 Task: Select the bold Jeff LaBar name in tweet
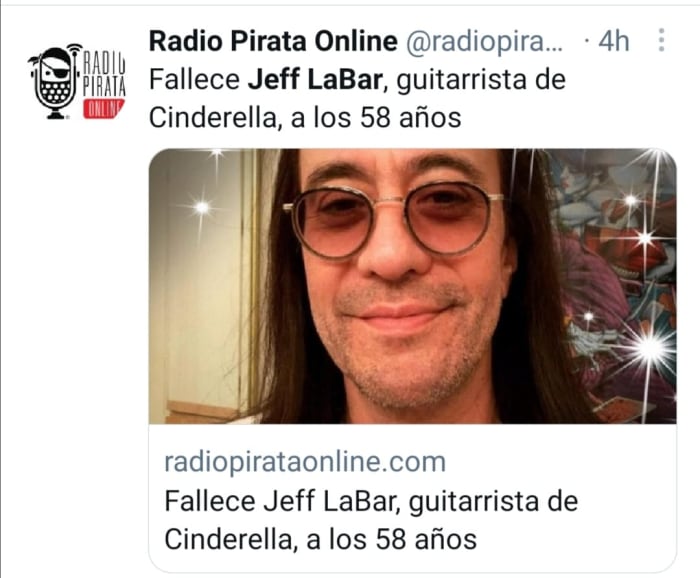coord(315,80)
